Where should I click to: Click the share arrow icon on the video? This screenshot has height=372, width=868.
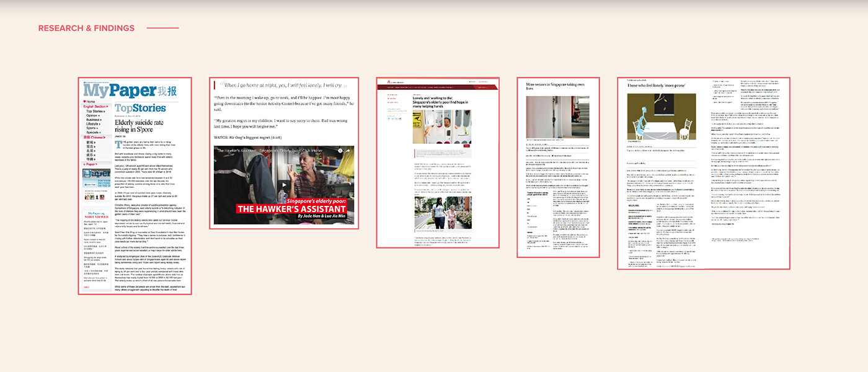point(348,151)
